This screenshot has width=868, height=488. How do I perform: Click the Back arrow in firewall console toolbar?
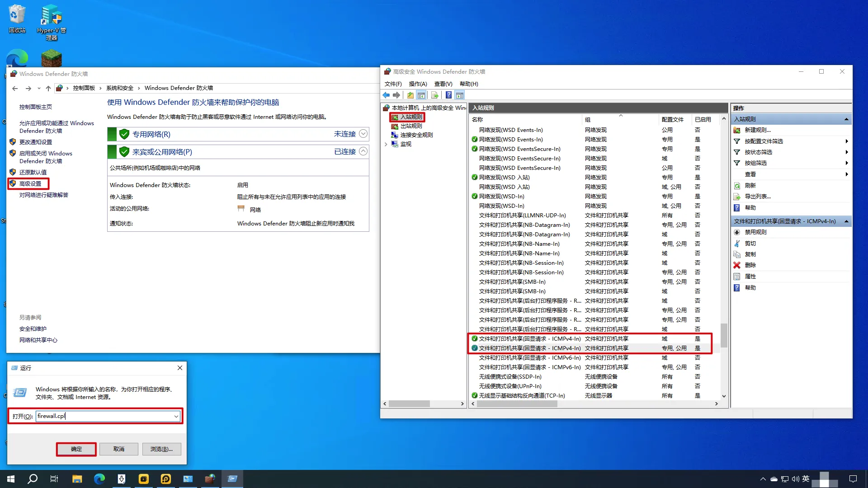(x=386, y=95)
